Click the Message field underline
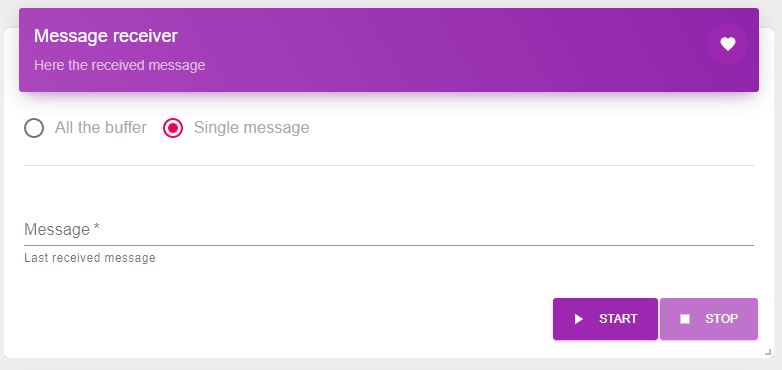This screenshot has width=782, height=370. point(389,245)
